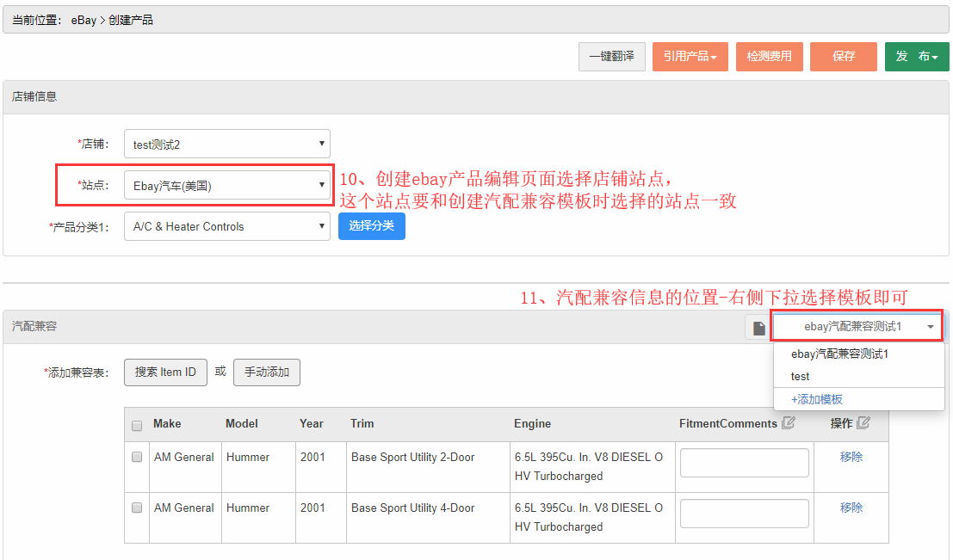953x560 pixels.
Task: Click the Model column header
Action: click(242, 423)
